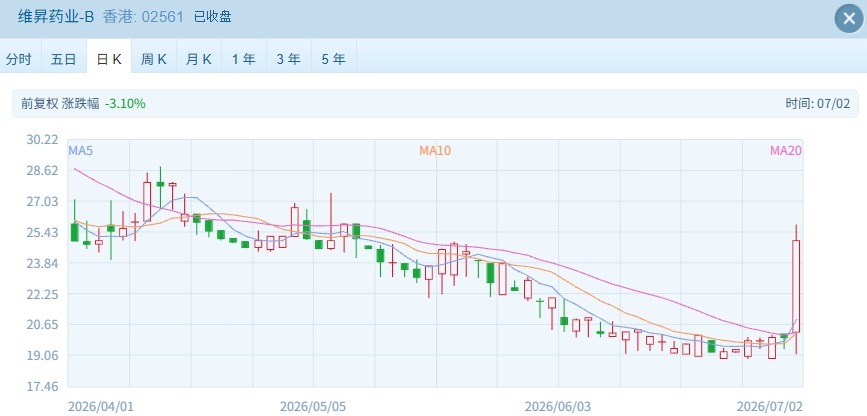Click the stock code 02561

(163, 17)
